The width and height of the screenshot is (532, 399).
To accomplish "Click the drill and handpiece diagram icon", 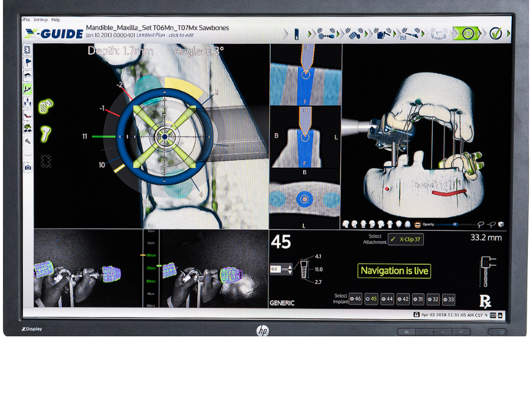I will click(488, 271).
